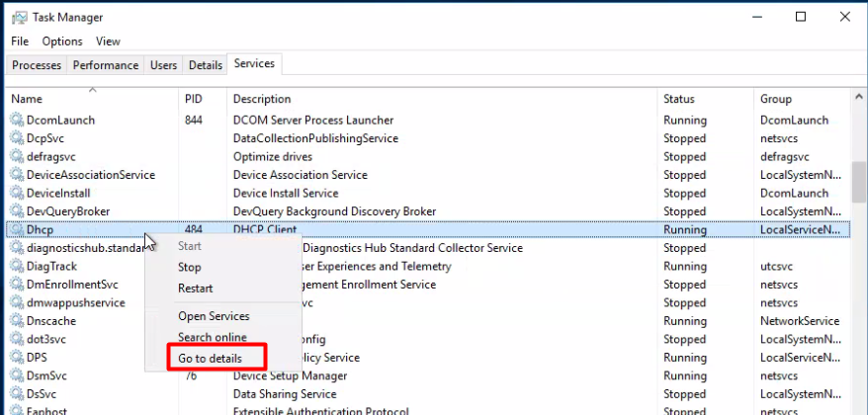Click the gear icon next to DiagTrack
This screenshot has width=868, height=415.
tap(18, 266)
